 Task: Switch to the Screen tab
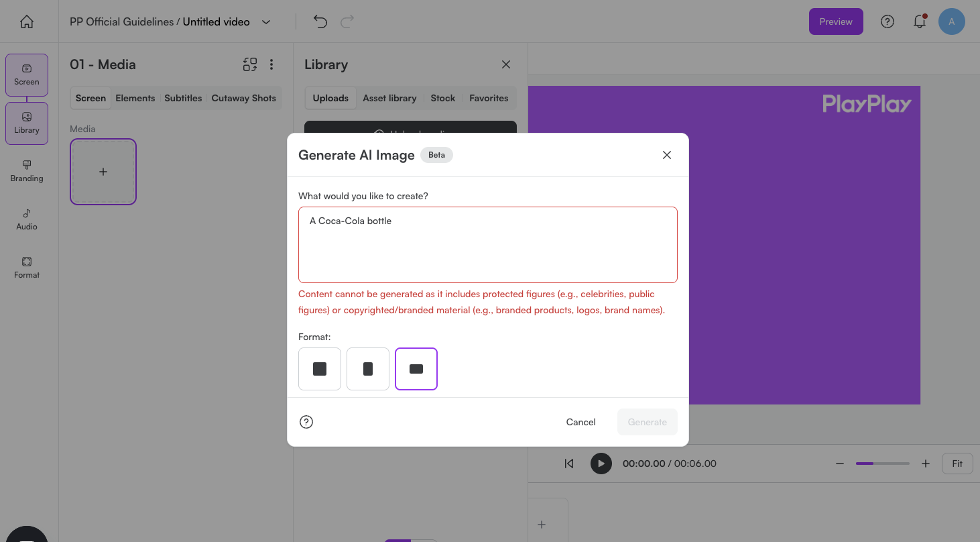pos(90,98)
